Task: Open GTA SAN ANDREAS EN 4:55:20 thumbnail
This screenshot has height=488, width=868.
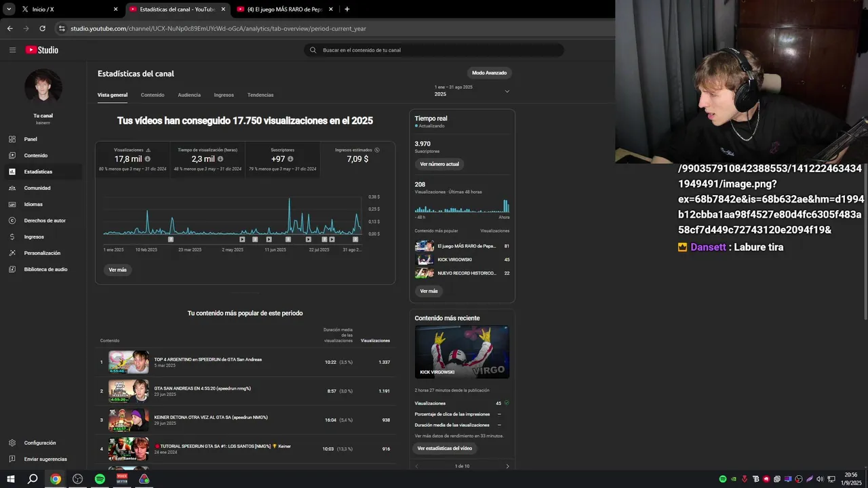Action: tap(129, 391)
